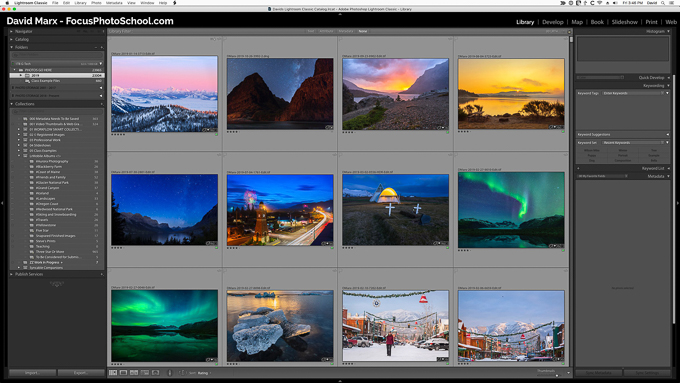
Task: Collapse the Folders panel
Action: pyautogui.click(x=12, y=47)
